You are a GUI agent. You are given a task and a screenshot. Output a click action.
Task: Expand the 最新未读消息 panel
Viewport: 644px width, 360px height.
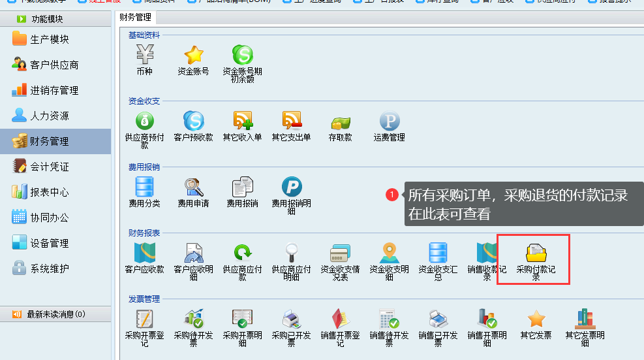tap(55, 314)
